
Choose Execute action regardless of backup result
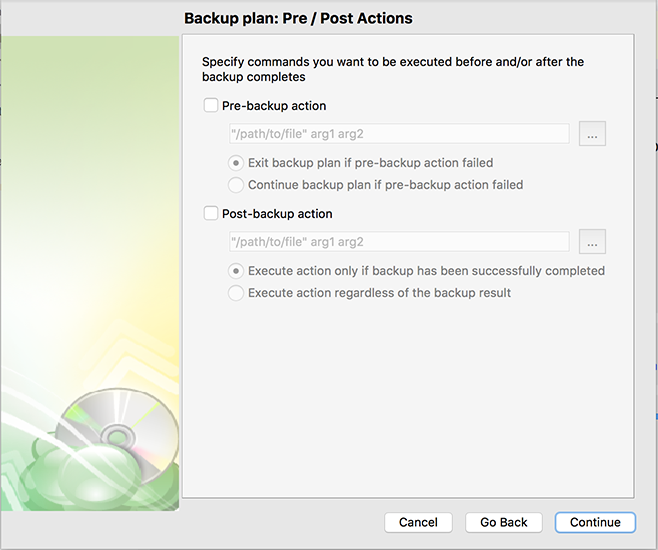236,293
